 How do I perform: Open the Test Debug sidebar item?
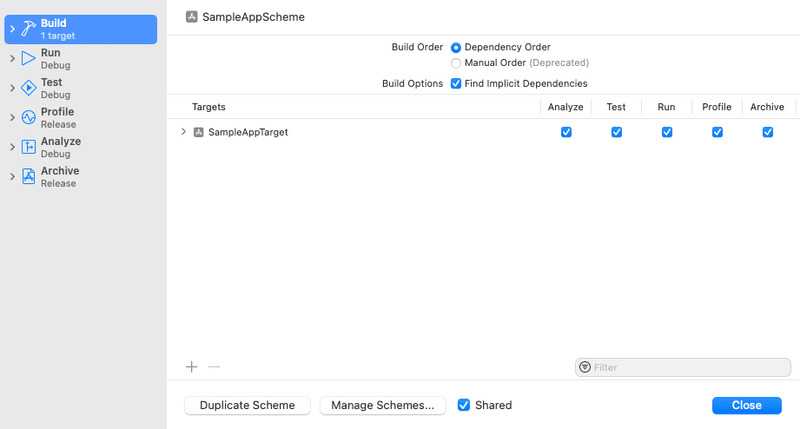[81, 88]
